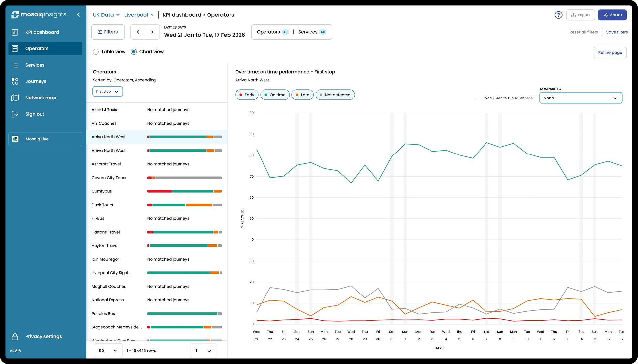638x364 pixels.
Task: Open the Network map icon in the sidebar
Action: pos(15,98)
